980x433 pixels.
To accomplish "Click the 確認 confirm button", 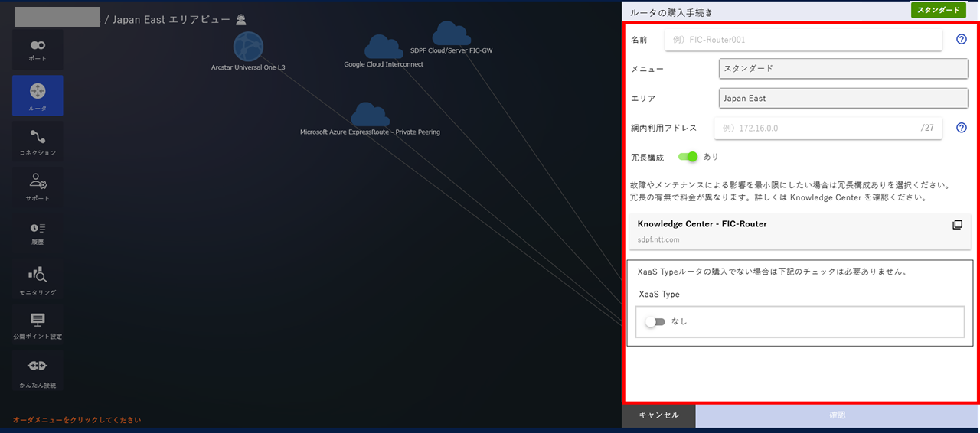I will 838,415.
